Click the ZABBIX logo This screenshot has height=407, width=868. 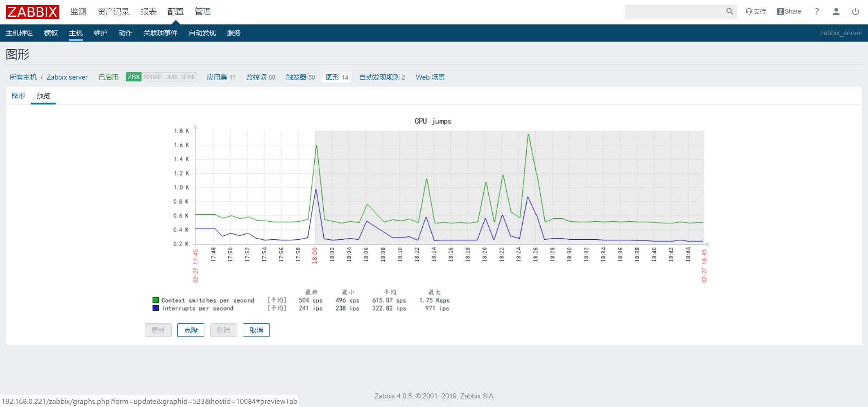(x=33, y=12)
